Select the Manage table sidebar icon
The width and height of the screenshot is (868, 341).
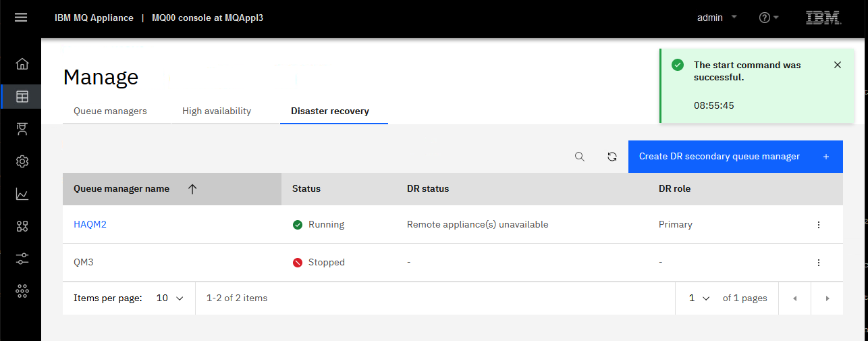[22, 97]
